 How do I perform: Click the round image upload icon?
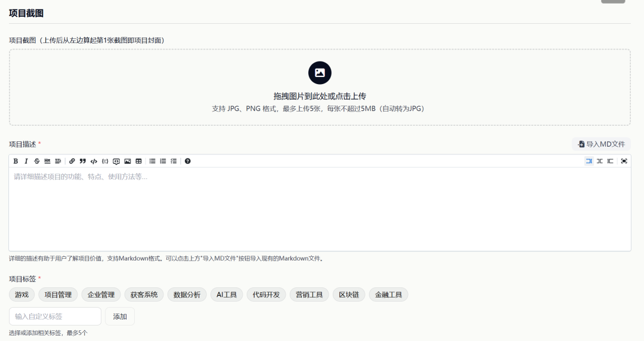320,73
